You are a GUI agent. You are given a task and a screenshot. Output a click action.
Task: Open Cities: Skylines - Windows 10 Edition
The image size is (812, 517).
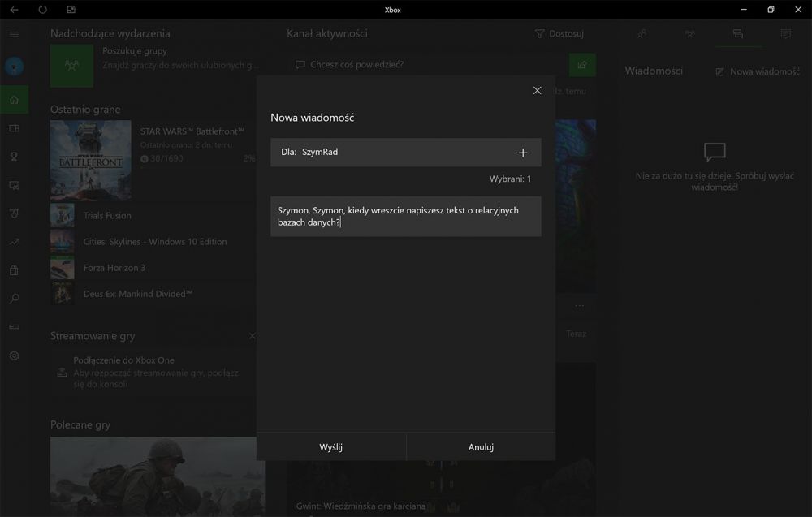tap(155, 242)
